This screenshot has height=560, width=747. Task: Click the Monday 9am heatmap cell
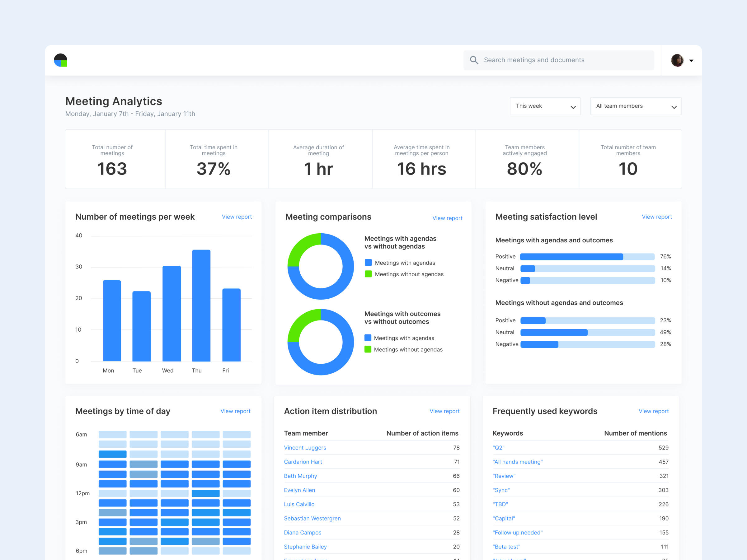pos(112,464)
